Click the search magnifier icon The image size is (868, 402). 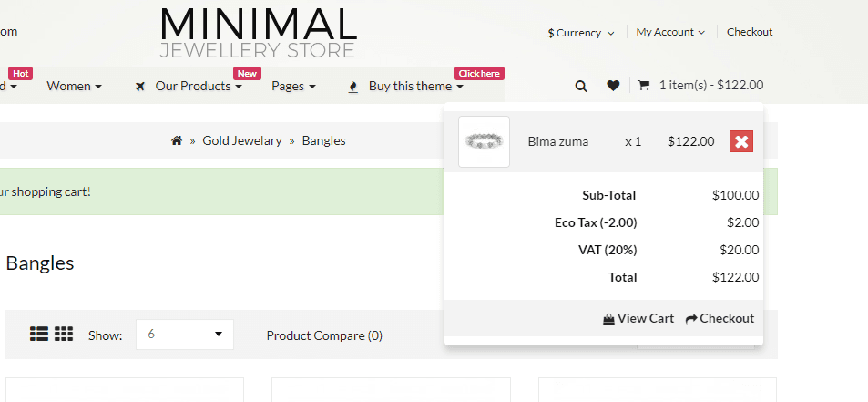point(581,86)
